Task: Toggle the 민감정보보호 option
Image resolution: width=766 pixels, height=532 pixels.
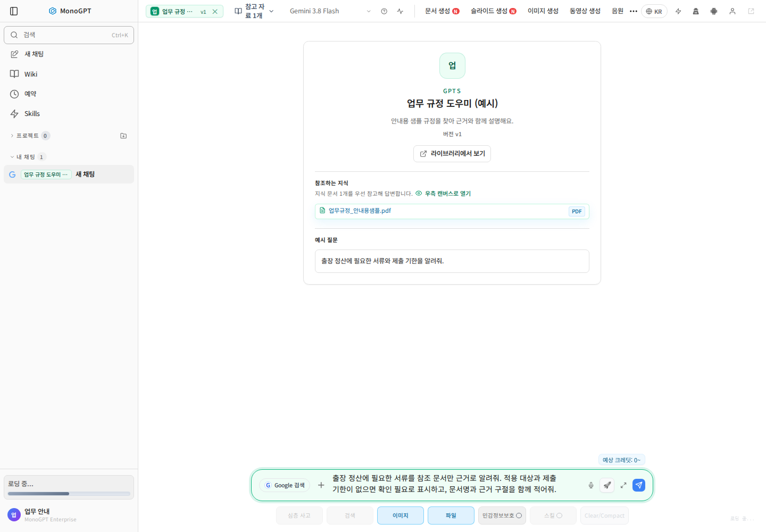Action: (x=502, y=516)
